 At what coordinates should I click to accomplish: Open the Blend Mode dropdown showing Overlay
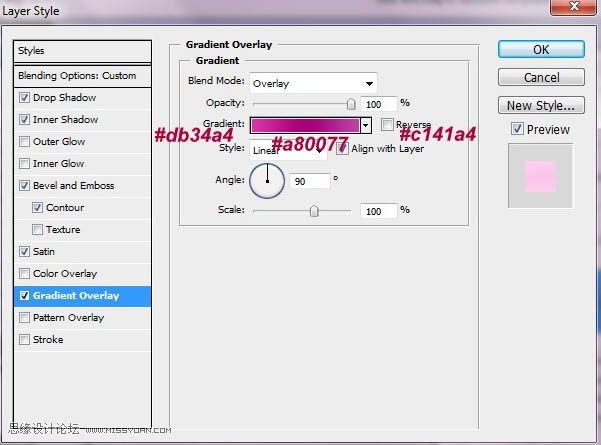click(313, 83)
